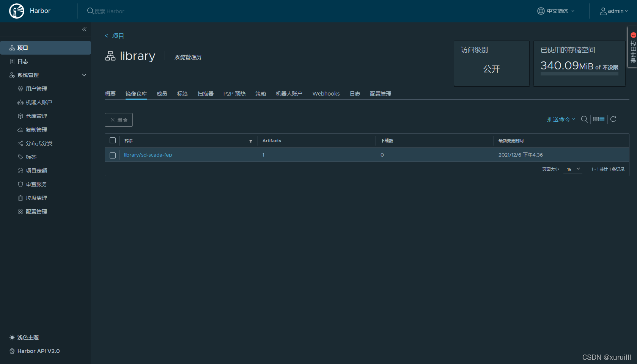
Task: Switch to the 策略 tab
Action: click(x=261, y=94)
